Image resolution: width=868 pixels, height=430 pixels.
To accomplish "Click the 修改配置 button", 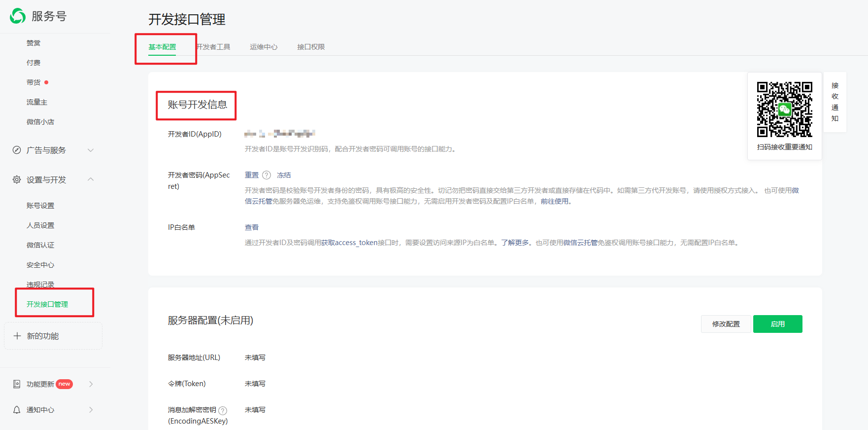I will coord(726,324).
